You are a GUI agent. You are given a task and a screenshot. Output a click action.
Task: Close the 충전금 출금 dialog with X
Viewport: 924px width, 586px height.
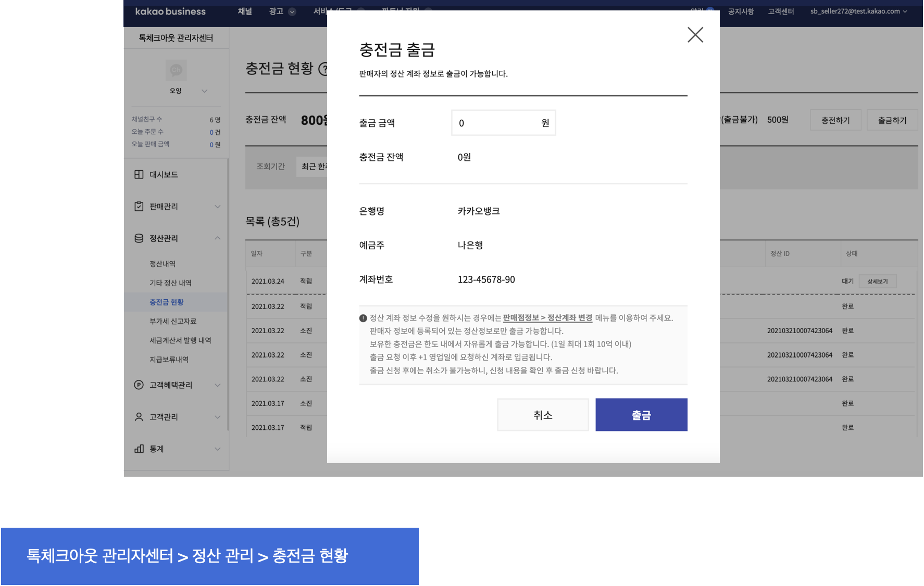click(695, 35)
